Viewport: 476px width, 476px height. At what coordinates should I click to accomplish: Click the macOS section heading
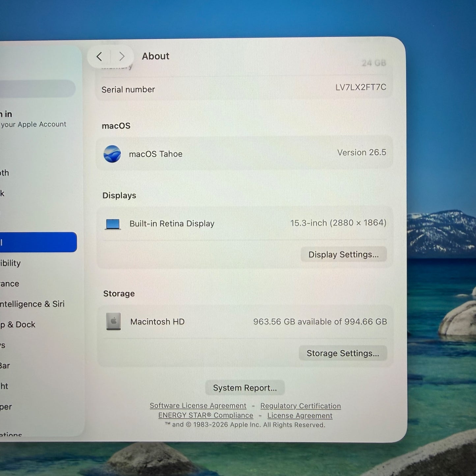(116, 126)
